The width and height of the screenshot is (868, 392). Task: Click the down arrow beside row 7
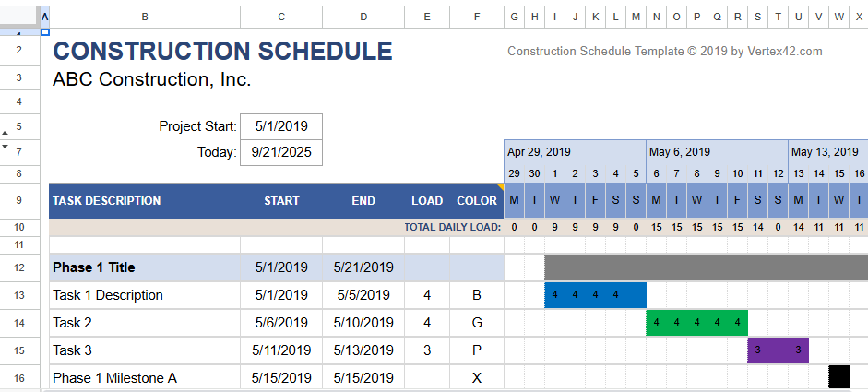5,146
